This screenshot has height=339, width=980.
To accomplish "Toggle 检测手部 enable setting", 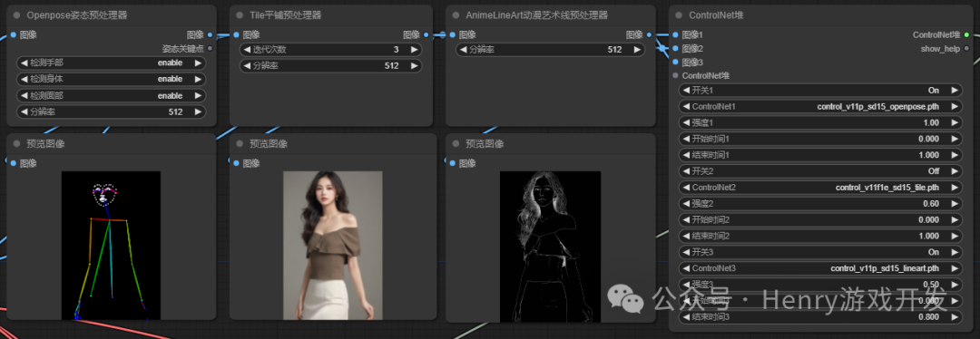I will click(x=112, y=63).
